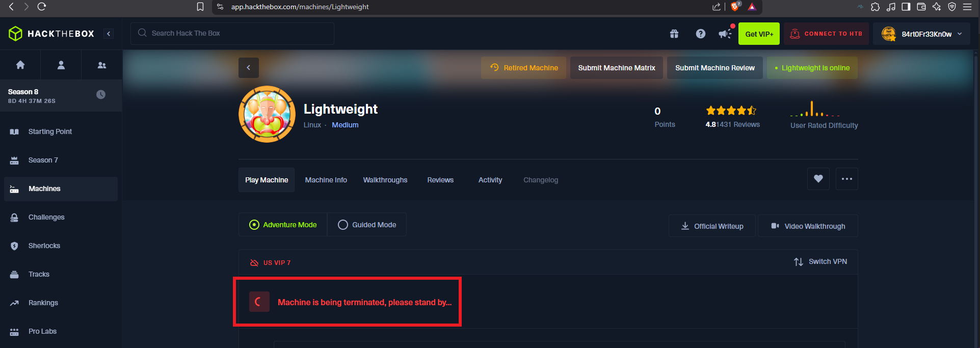The width and height of the screenshot is (980, 348).
Task: Switch to the Machine Info tab
Action: [326, 180]
